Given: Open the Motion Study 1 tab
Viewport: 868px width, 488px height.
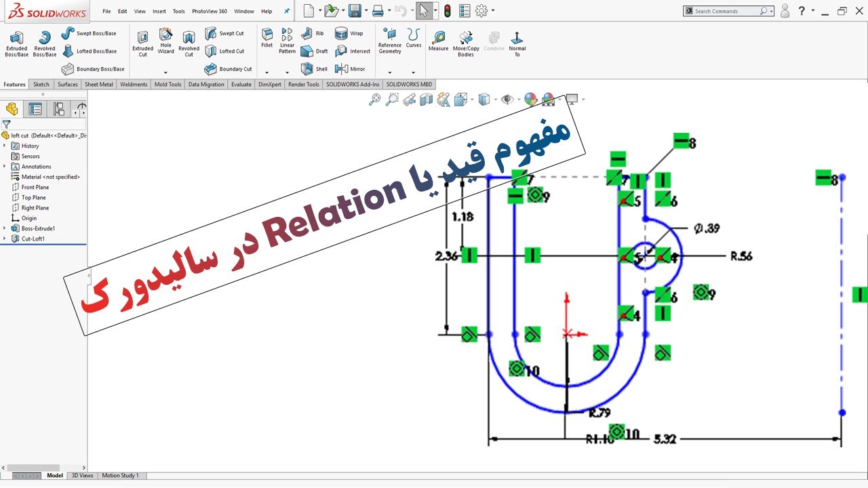Looking at the screenshot, I should (120, 476).
